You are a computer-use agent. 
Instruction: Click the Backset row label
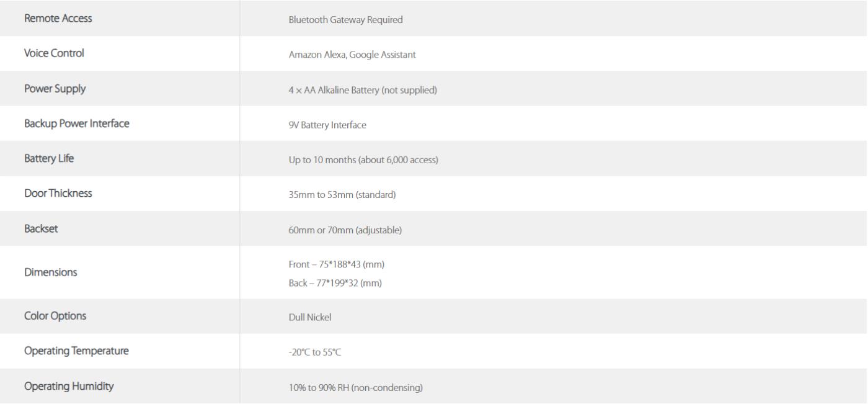tap(42, 228)
